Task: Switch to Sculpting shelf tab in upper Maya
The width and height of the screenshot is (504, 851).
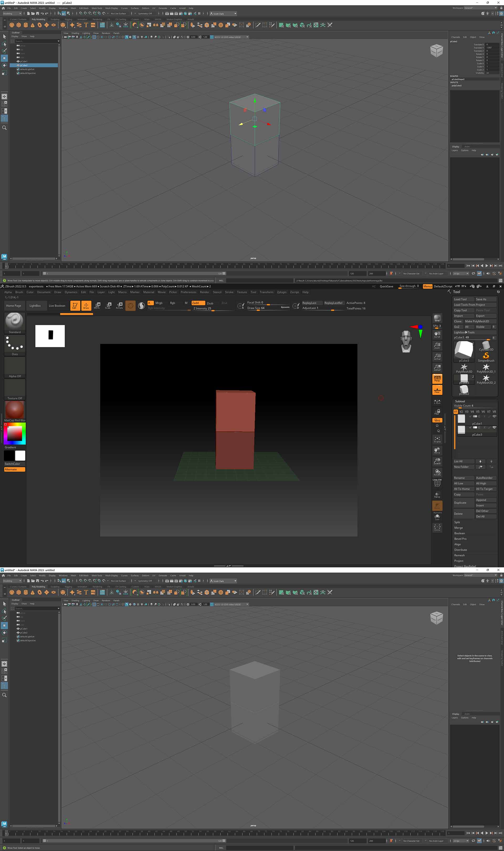Action: click(55, 19)
